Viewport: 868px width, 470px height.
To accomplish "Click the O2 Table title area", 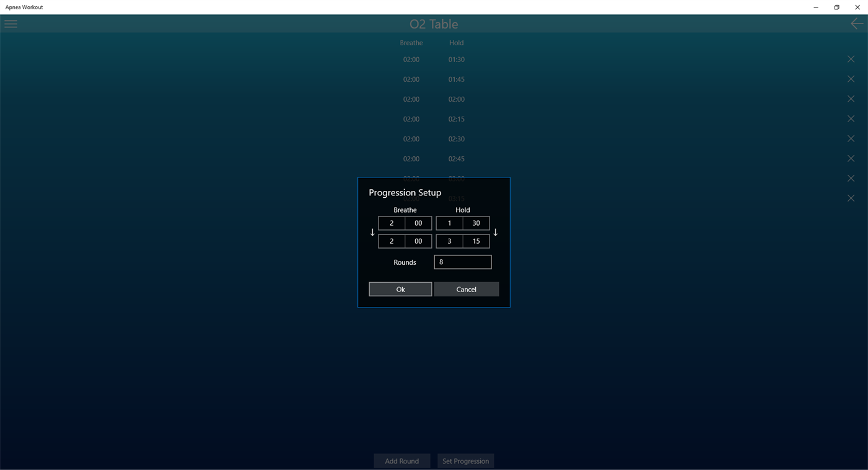I will pos(434,24).
